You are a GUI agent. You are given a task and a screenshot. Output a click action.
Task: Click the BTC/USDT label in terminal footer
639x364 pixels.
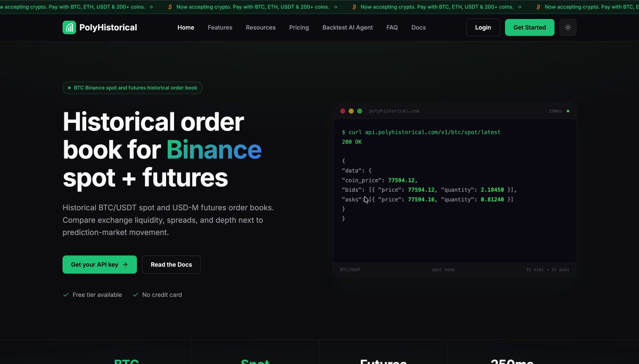[x=350, y=270]
